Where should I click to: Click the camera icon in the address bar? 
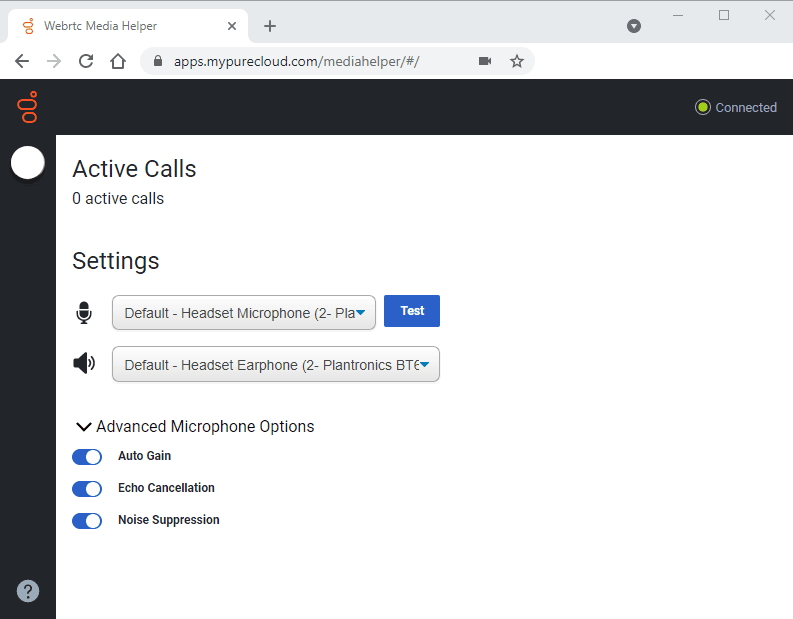[x=485, y=61]
